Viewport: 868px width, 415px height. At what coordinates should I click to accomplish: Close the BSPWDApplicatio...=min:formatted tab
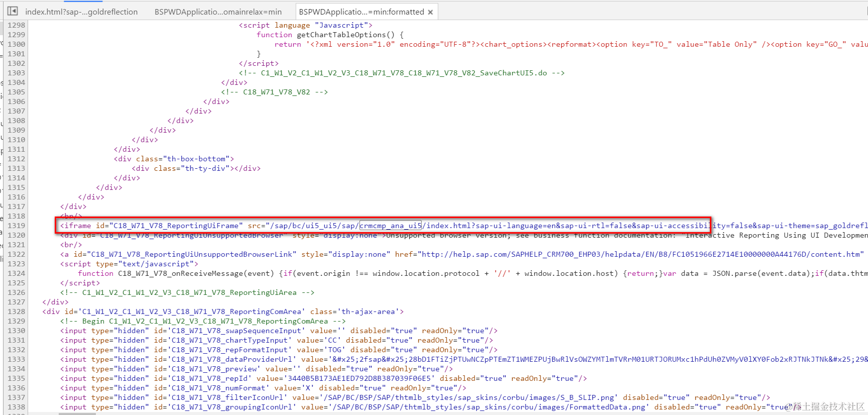coord(430,12)
